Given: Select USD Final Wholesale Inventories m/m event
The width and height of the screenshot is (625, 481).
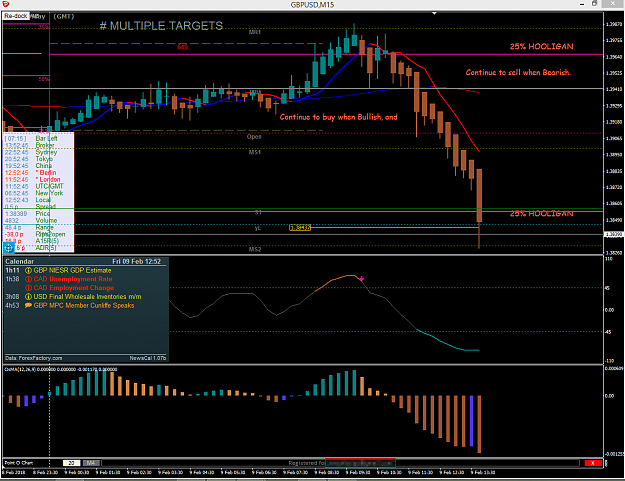Looking at the screenshot, I should (87, 297).
